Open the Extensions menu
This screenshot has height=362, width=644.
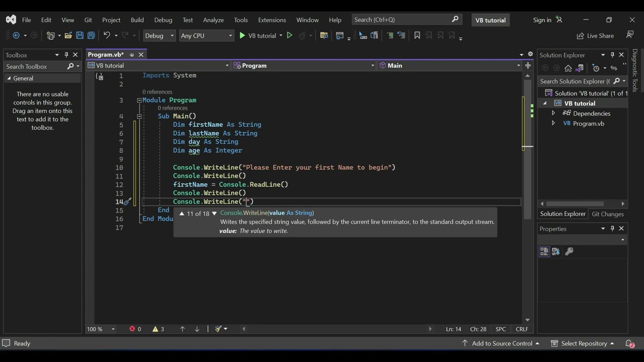click(x=272, y=20)
